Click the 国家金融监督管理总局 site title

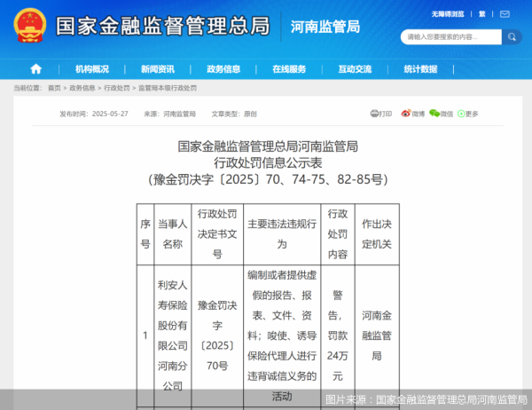pyautogui.click(x=163, y=26)
